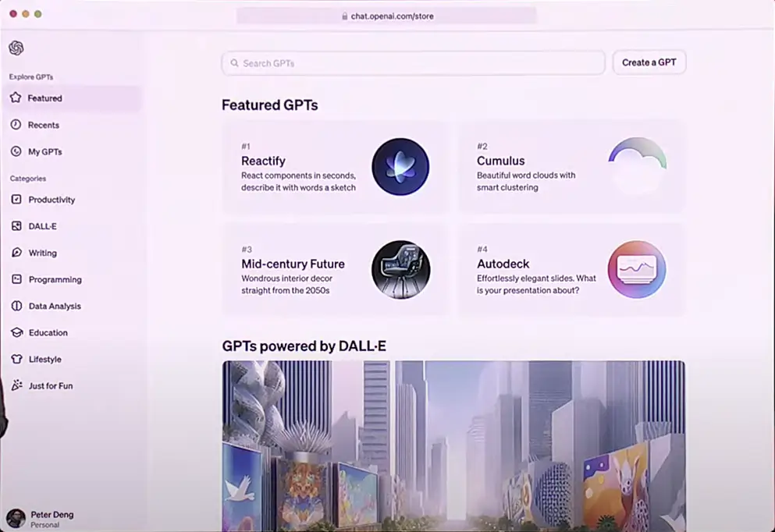Browse the Productivity category
Screen dimensions: 775x532
[x=52, y=200]
